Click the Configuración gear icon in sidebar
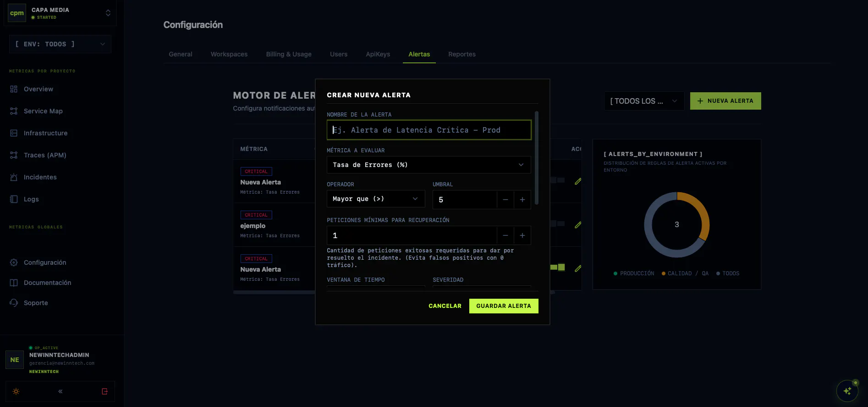The image size is (868, 407). click(x=14, y=262)
